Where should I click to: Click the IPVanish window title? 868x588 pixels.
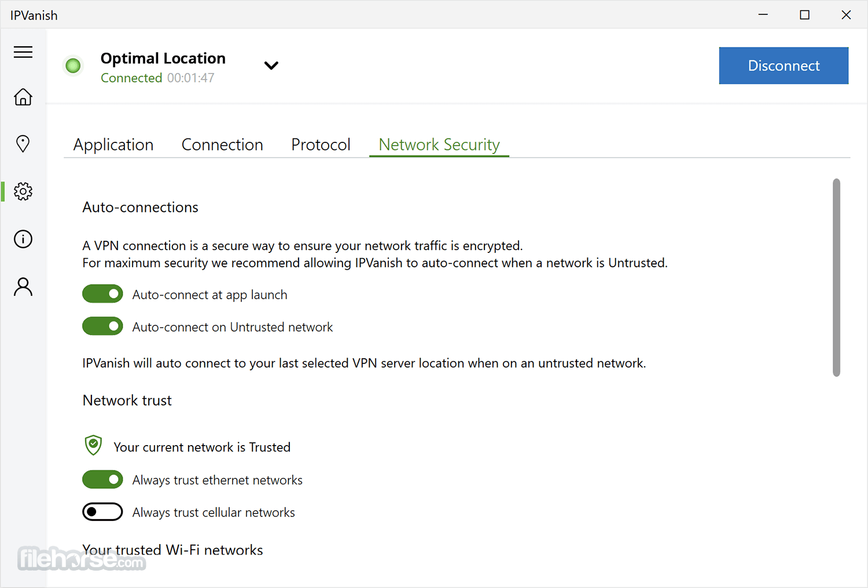[x=34, y=16]
